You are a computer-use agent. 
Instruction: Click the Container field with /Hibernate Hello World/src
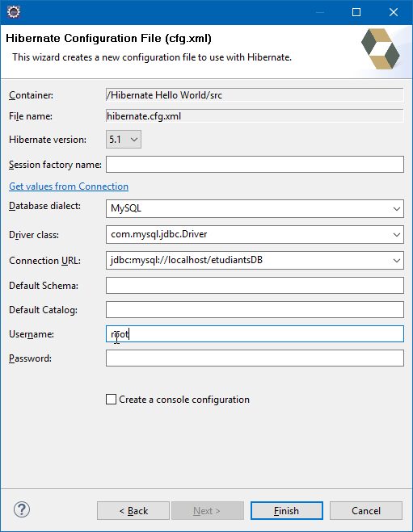tap(255, 95)
